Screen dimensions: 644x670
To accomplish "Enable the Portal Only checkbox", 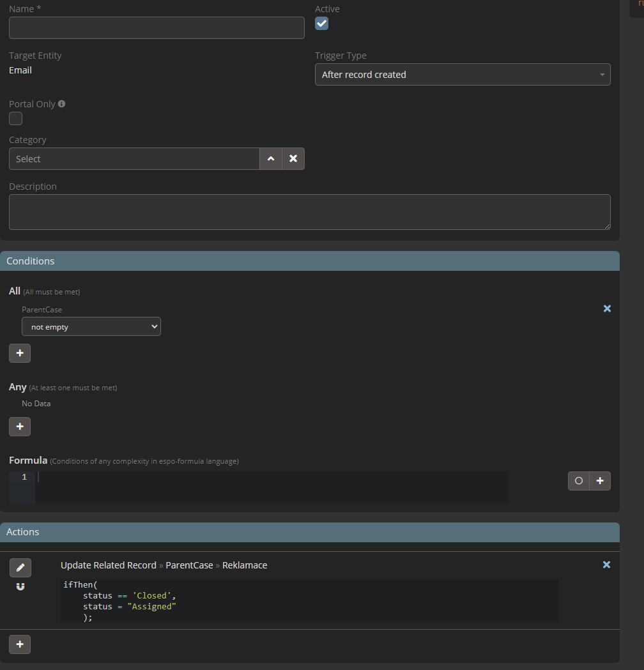I will tap(15, 119).
